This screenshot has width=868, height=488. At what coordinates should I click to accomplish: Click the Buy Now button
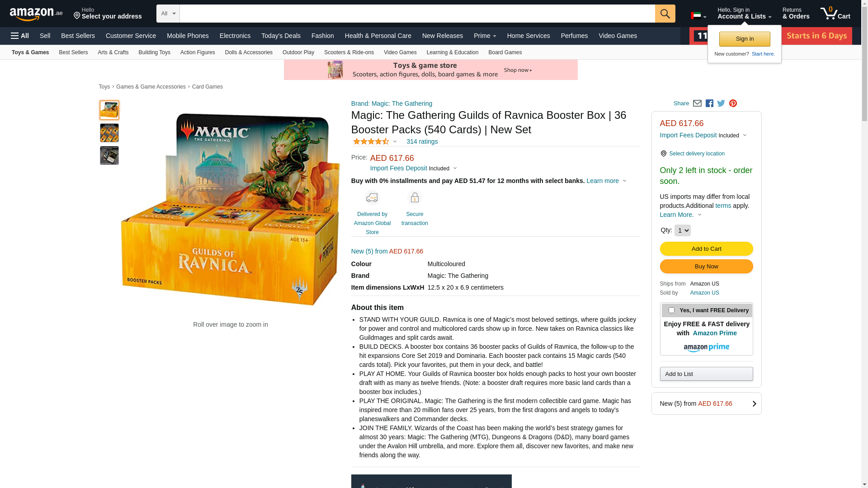point(706,267)
